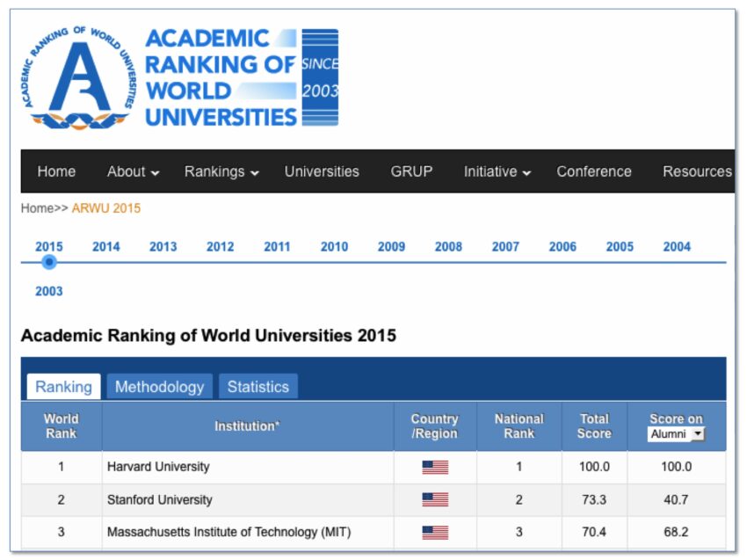This screenshot has width=747, height=560.
Task: Switch to the Statistics tab
Action: coord(258,387)
